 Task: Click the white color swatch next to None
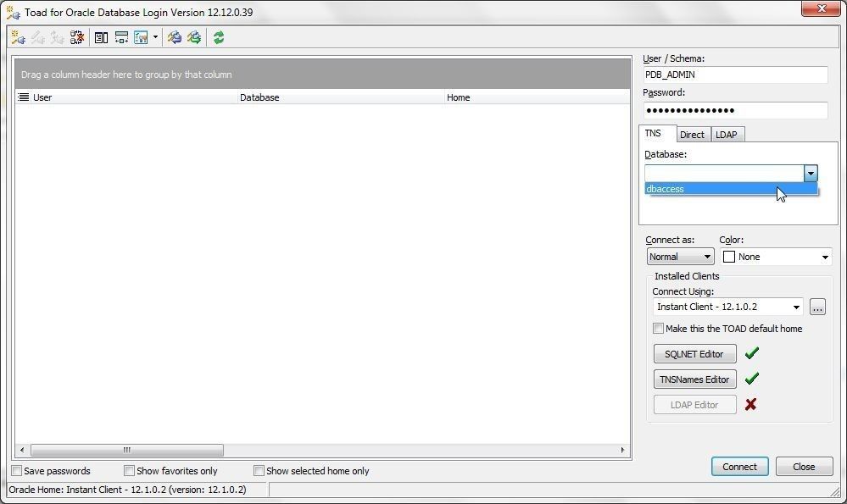click(x=728, y=257)
